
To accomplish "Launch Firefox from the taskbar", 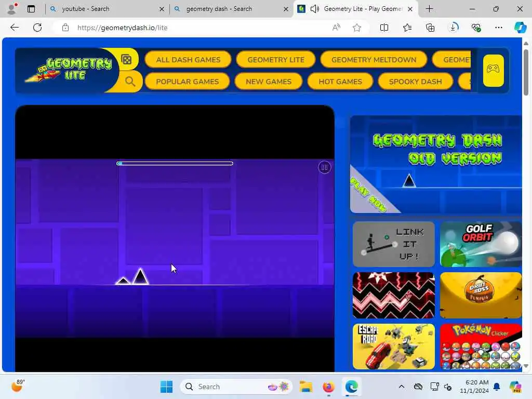I will point(328,387).
